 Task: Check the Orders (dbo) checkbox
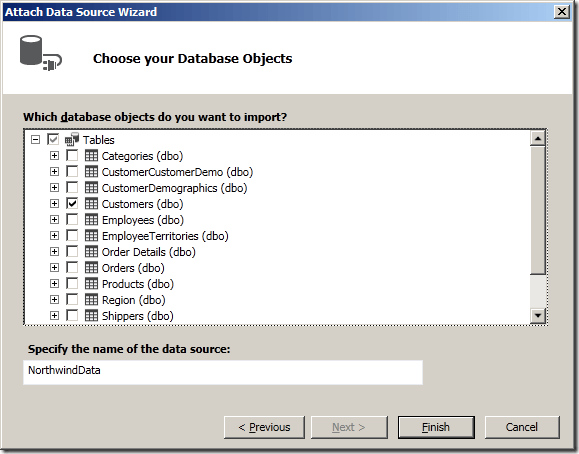72,267
